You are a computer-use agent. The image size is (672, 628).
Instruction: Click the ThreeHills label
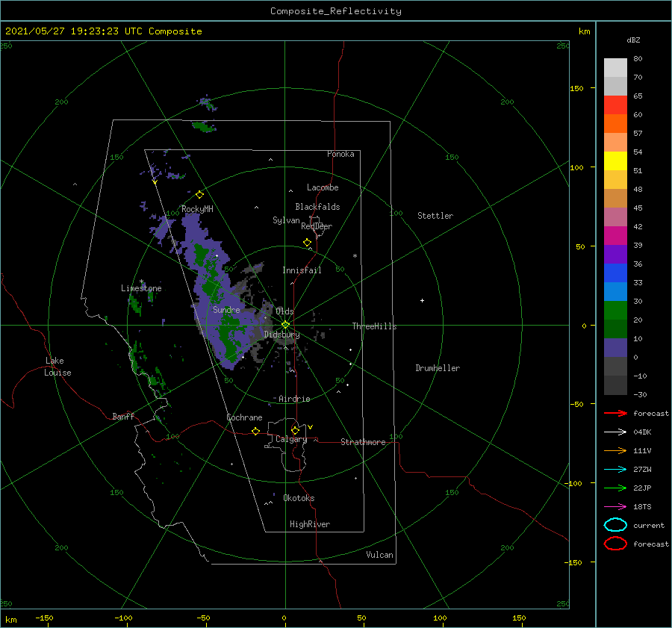[374, 326]
